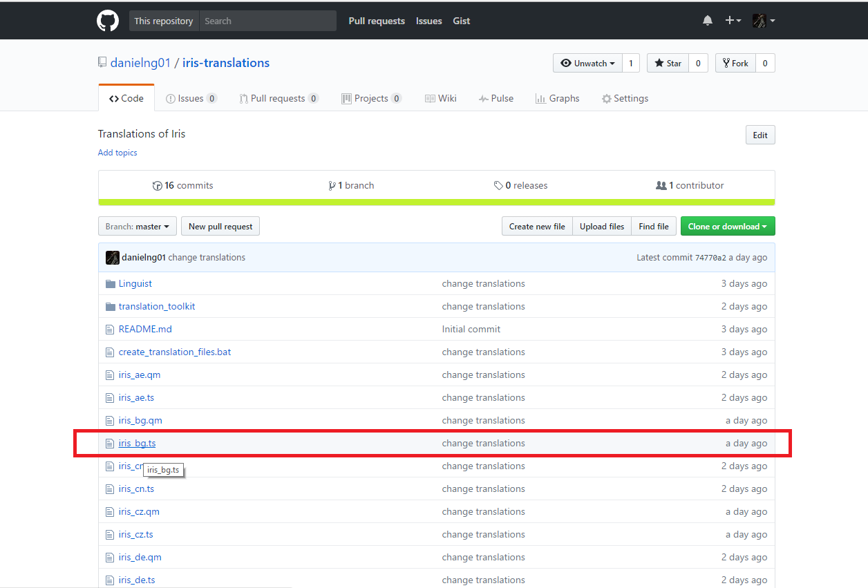Open the danielng01 owner profile link
The image size is (868, 588).
coord(140,63)
